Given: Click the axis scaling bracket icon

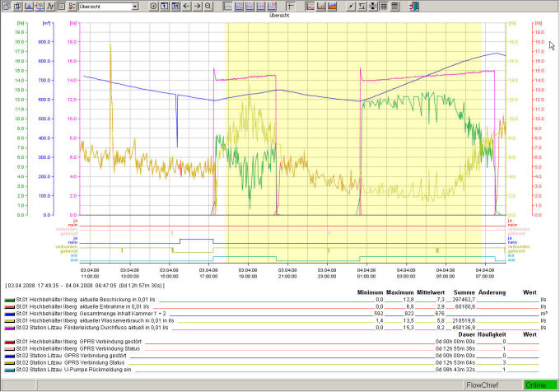Looking at the screenshot, I should 362,6.
